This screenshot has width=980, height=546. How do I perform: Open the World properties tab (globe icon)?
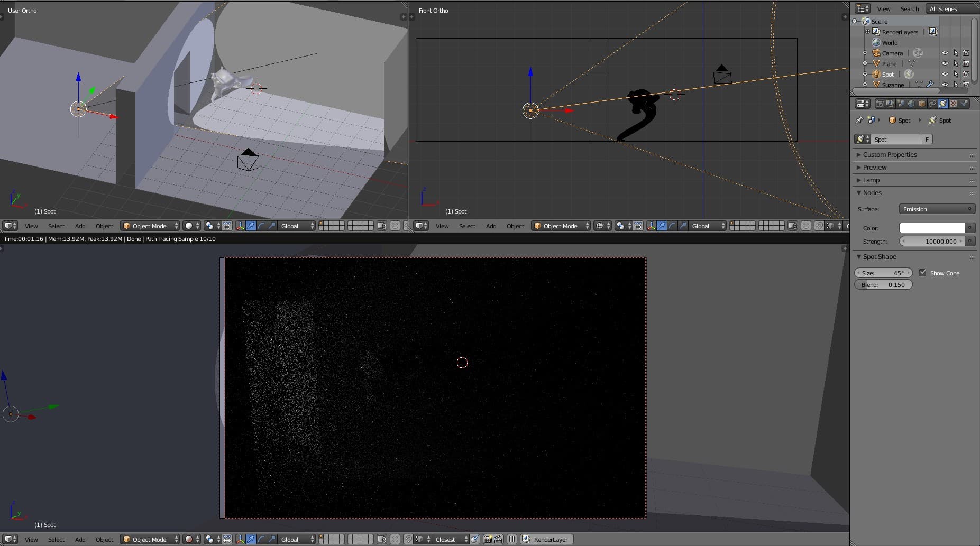tap(911, 104)
